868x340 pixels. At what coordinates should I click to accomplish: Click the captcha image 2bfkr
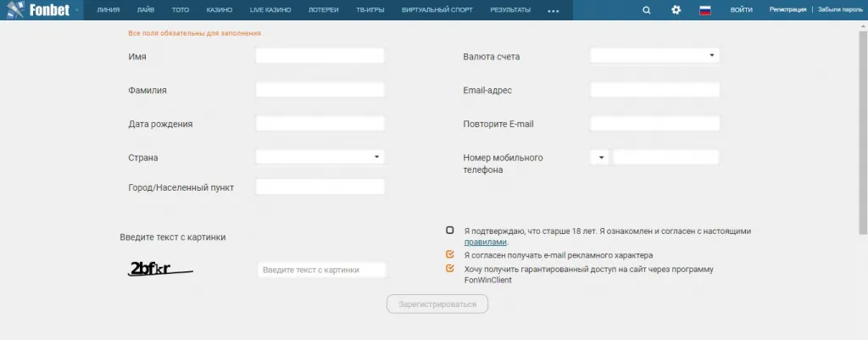point(160,269)
